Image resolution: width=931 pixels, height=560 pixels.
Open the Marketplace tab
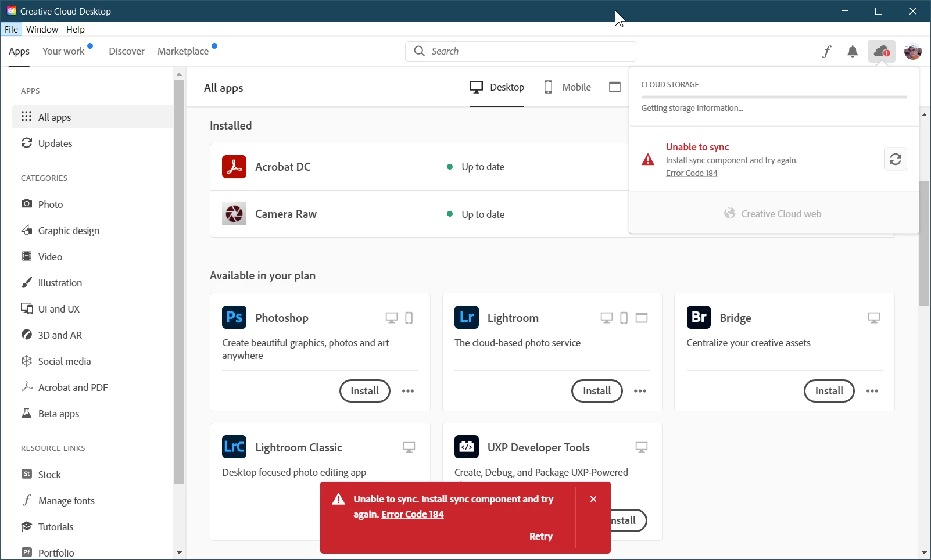point(183,51)
